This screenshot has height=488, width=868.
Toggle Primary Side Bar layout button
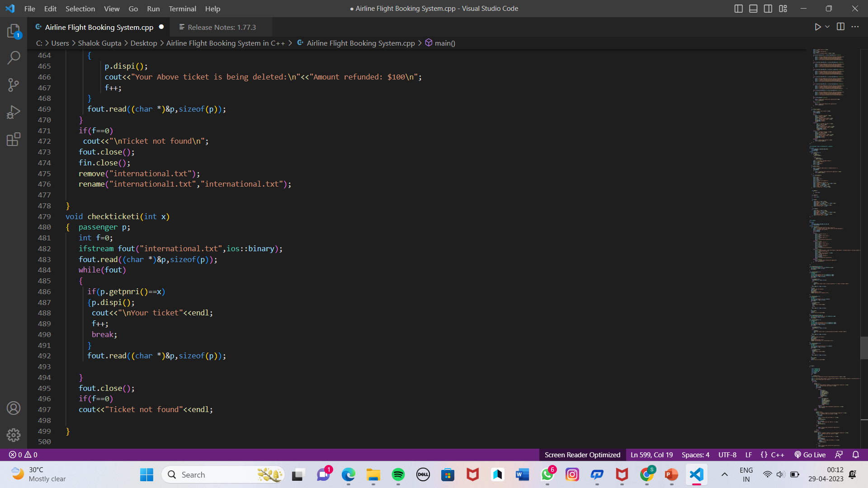coord(739,9)
